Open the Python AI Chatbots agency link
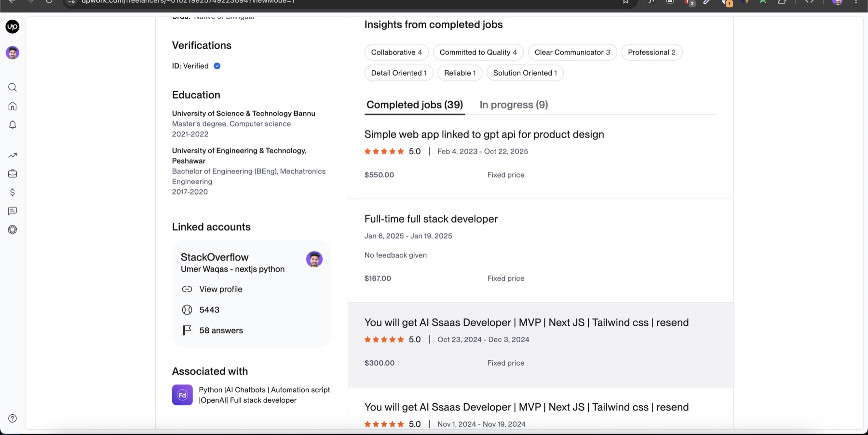This screenshot has height=435, width=868. pos(264,395)
